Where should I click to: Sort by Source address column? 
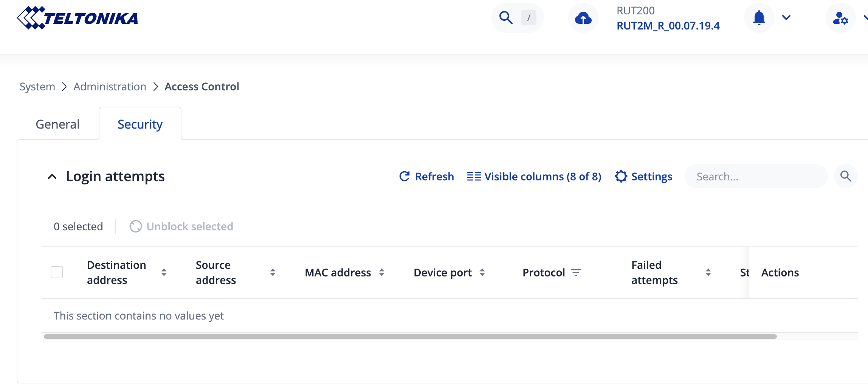click(273, 272)
